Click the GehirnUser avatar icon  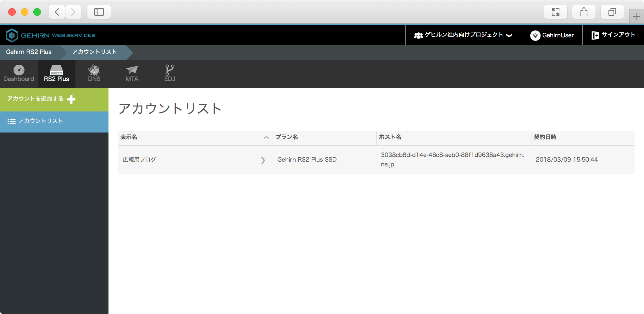coord(535,35)
